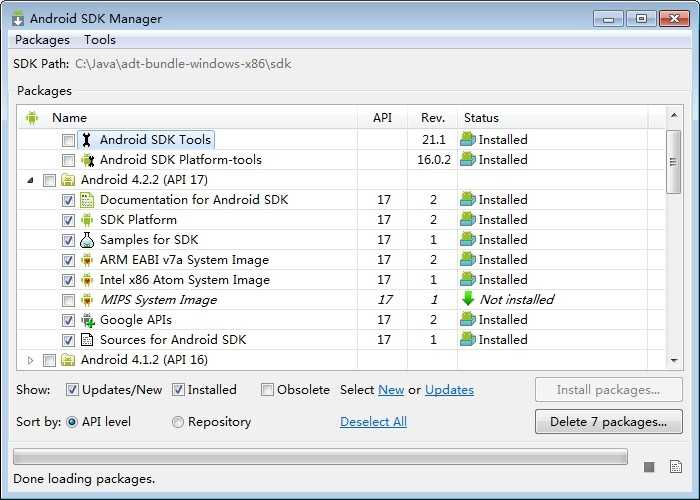Uncheck Documentation for Android SDK checkbox
Screen dimensions: 700x500
(x=68, y=200)
